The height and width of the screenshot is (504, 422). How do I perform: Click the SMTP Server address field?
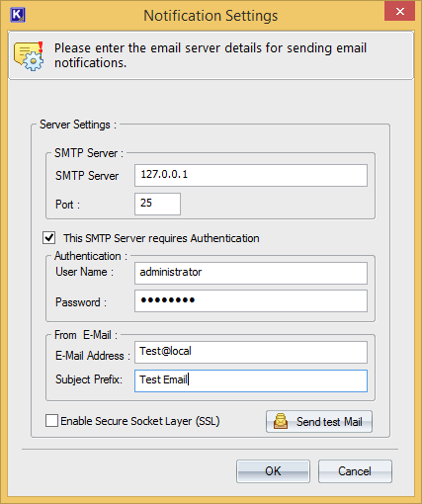(x=251, y=175)
